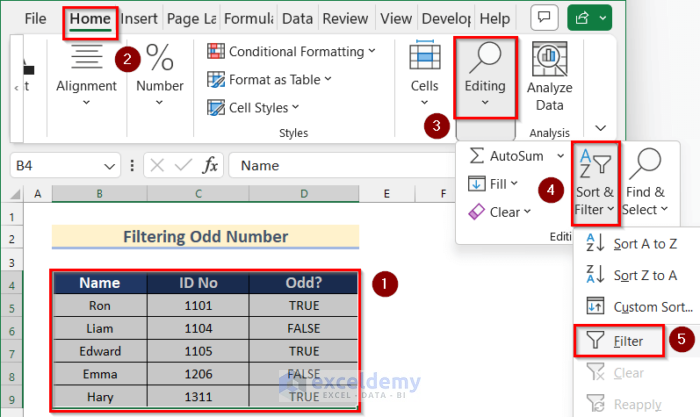The height and width of the screenshot is (417, 700).
Task: Click the Select All corner triangle
Action: point(16,194)
